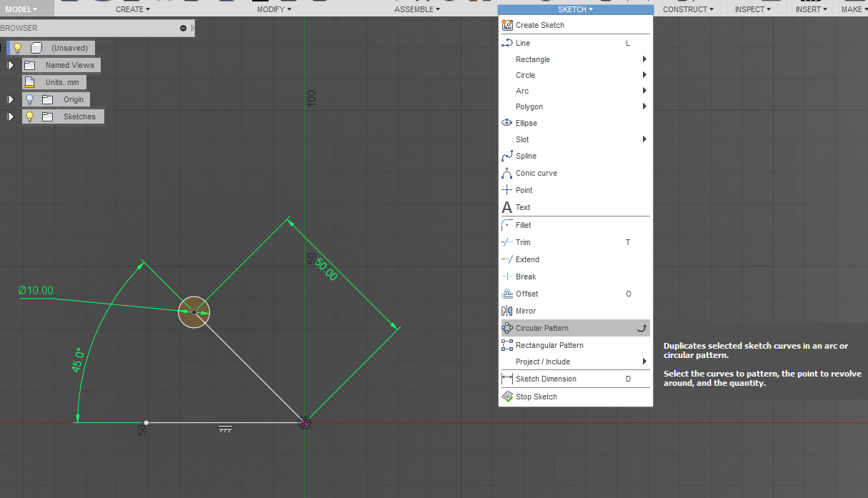Select the Line tool
Viewport: 868px width, 498px height.
[x=522, y=42]
